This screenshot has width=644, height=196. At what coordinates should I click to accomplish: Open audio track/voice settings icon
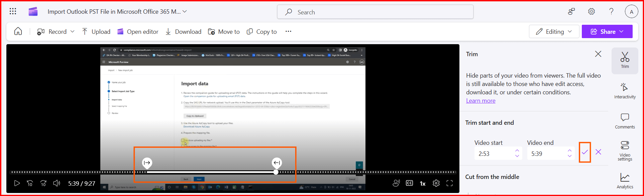coord(396,183)
